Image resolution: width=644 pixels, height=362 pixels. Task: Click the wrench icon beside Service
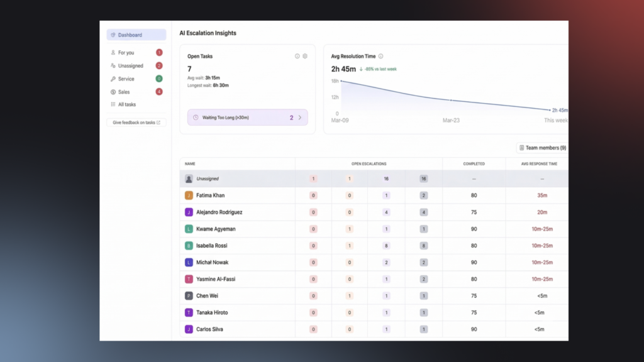[113, 79]
